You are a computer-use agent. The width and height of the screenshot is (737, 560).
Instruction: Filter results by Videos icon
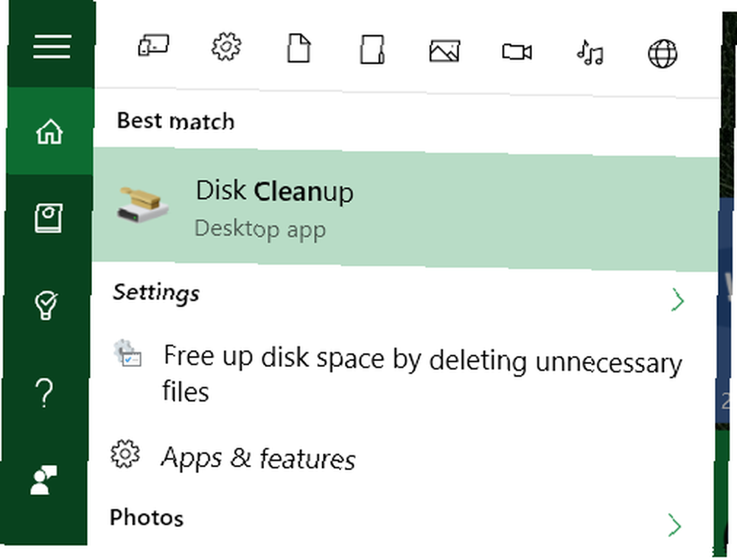coord(517,52)
